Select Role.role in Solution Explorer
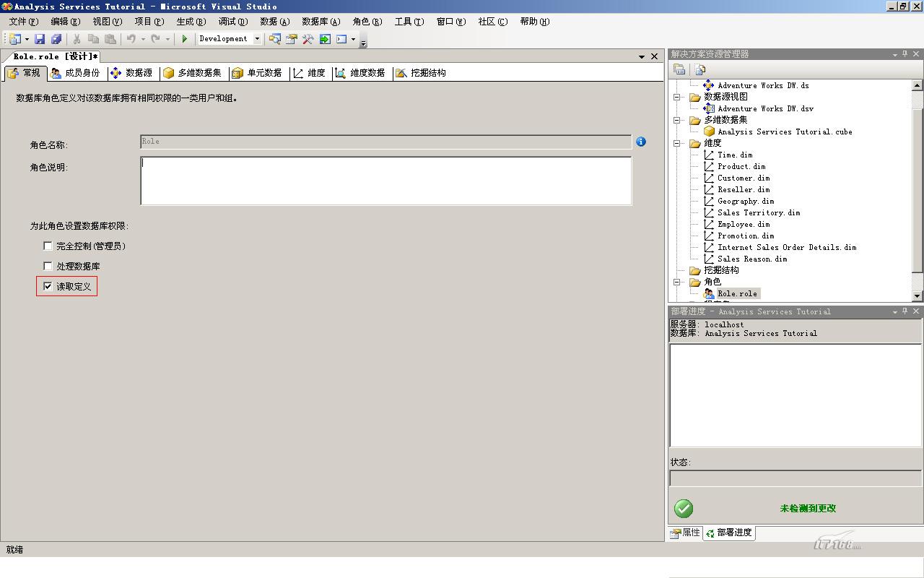The image size is (924, 578). tap(736, 293)
